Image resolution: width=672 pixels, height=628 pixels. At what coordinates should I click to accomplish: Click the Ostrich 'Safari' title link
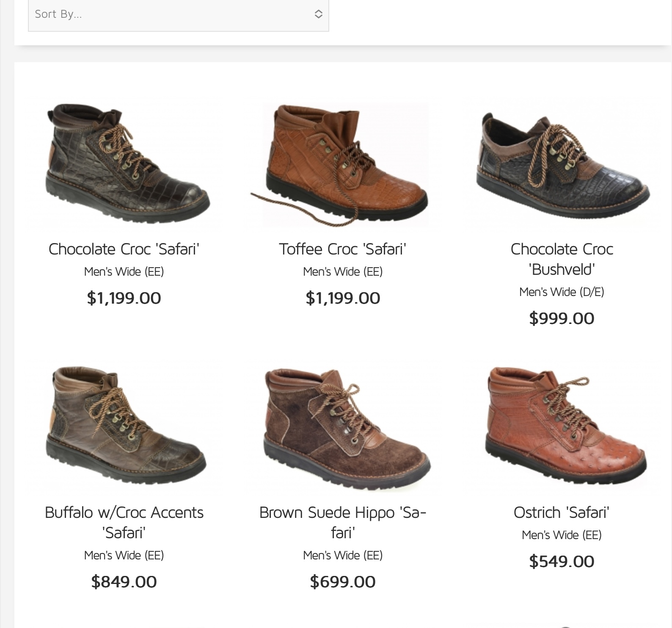pos(562,512)
